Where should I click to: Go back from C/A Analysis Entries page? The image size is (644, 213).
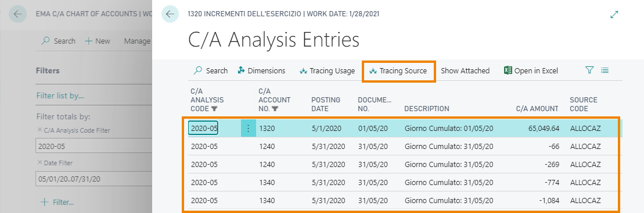pyautogui.click(x=170, y=14)
